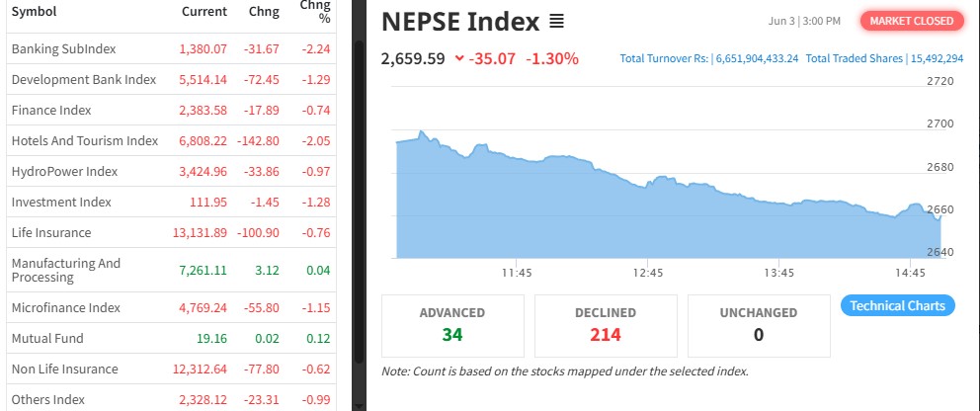This screenshot has height=411, width=980.
Task: Click the Market Closed status badge
Action: click(912, 21)
